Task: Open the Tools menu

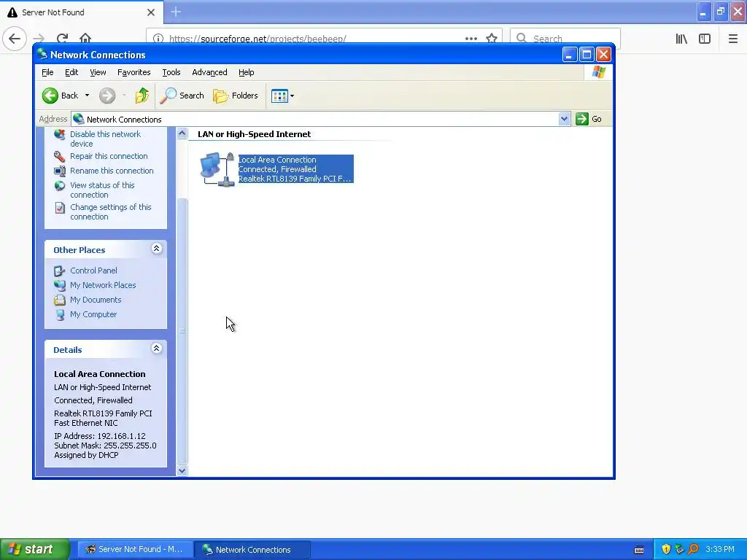Action: click(171, 72)
